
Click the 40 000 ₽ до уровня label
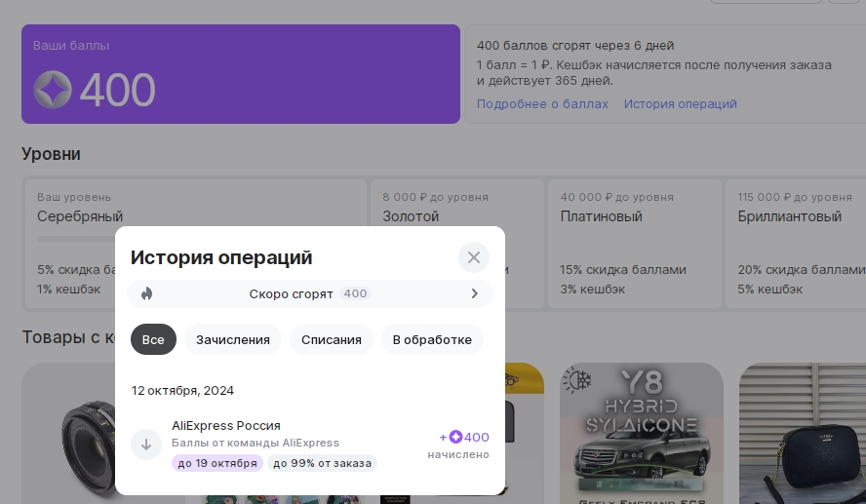[x=617, y=197]
